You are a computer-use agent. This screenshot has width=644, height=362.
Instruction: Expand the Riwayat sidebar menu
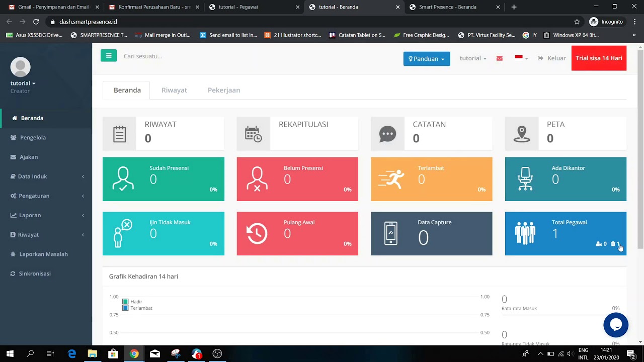click(46, 235)
